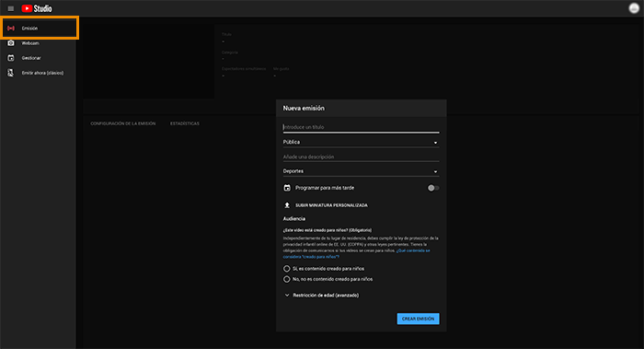Click the upload arrow icon for thumbnail

(287, 205)
